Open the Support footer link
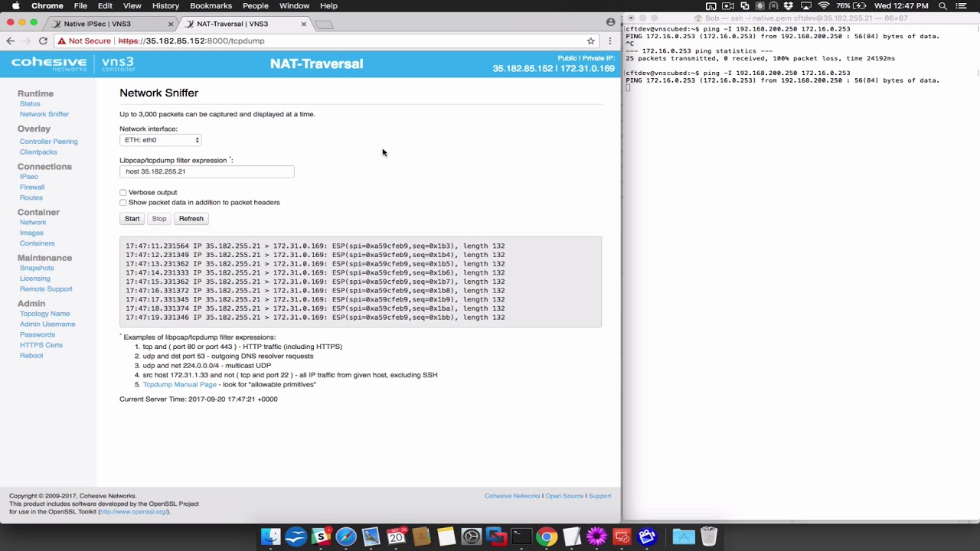Viewport: 980px width, 551px height. [x=600, y=496]
